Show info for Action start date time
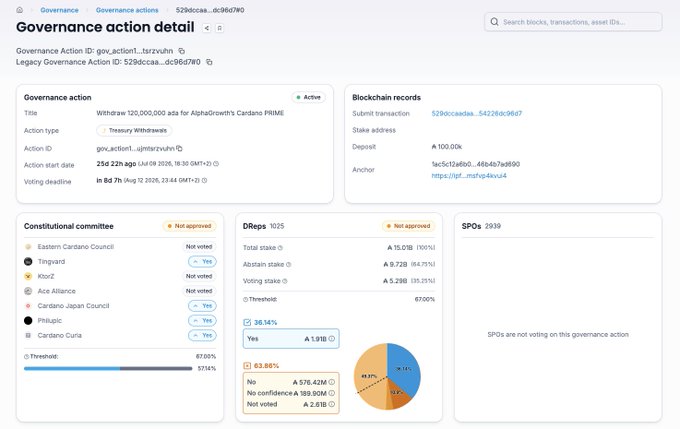The height and width of the screenshot is (429, 680). tap(216, 164)
